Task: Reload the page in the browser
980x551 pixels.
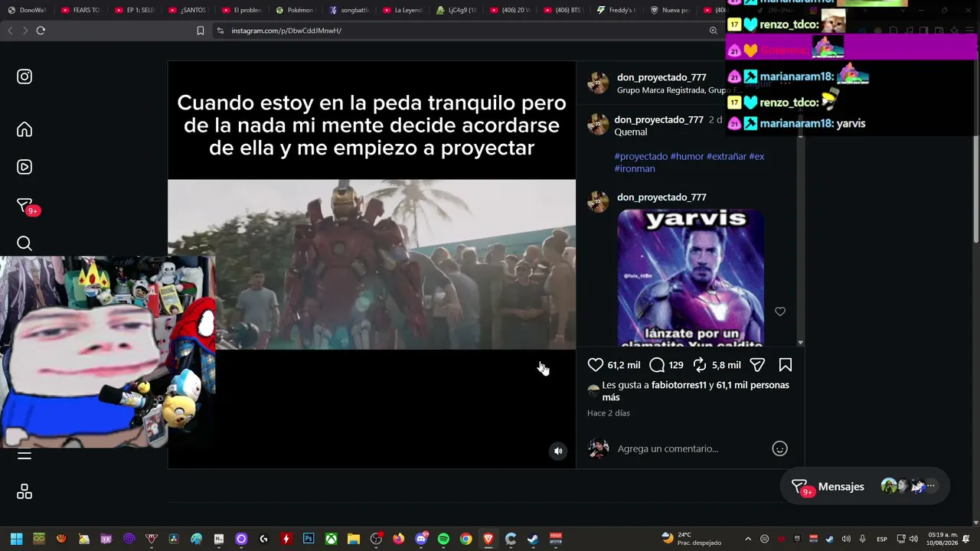Action: coord(41,31)
